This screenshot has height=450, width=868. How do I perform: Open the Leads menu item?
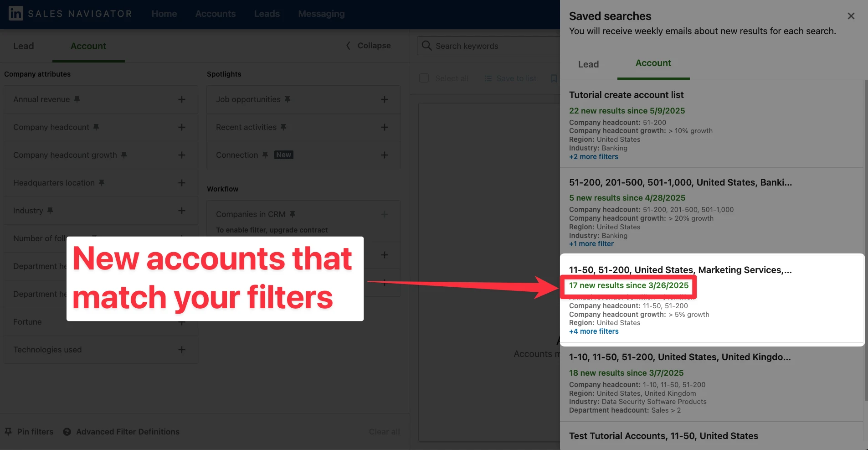pos(267,14)
